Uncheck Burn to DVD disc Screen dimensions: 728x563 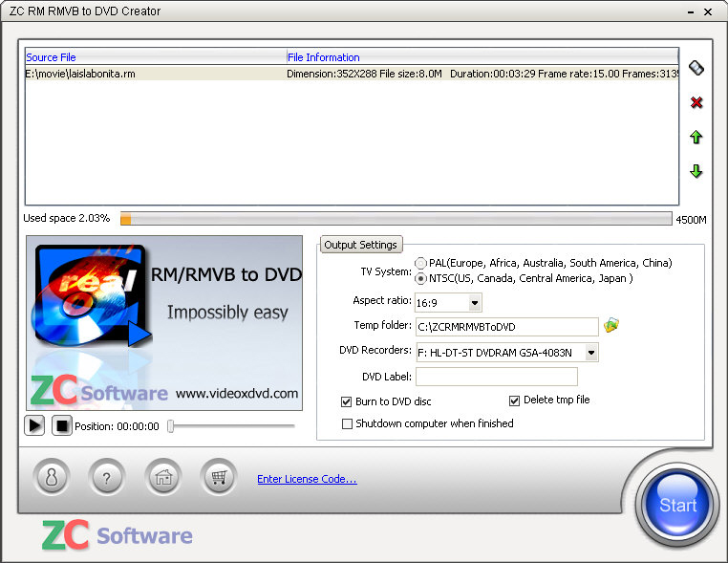click(x=347, y=401)
